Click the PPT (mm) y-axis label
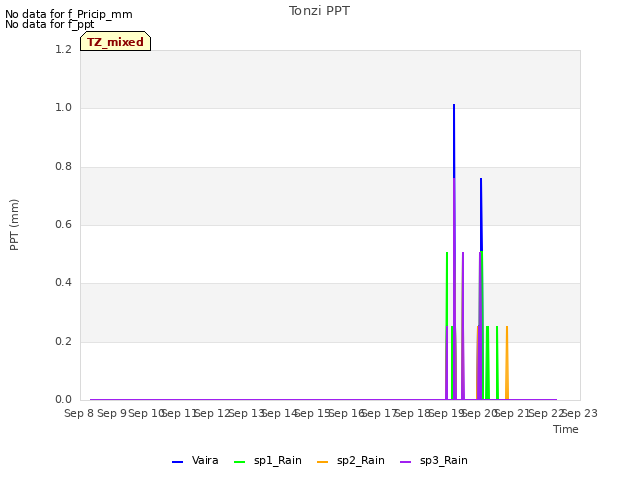Image resolution: width=640 pixels, height=480 pixels. pos(14,225)
